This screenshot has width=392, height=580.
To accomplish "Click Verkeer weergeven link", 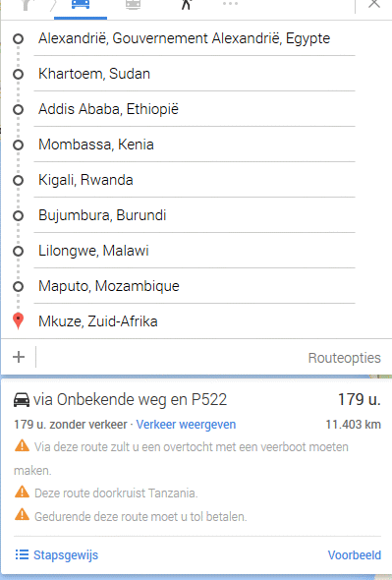I will [x=186, y=425].
